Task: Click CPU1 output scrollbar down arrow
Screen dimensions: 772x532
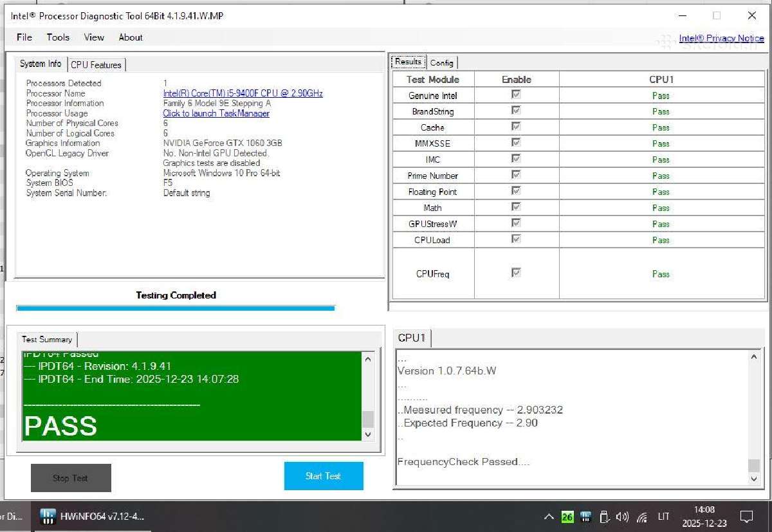Action: tap(754, 479)
